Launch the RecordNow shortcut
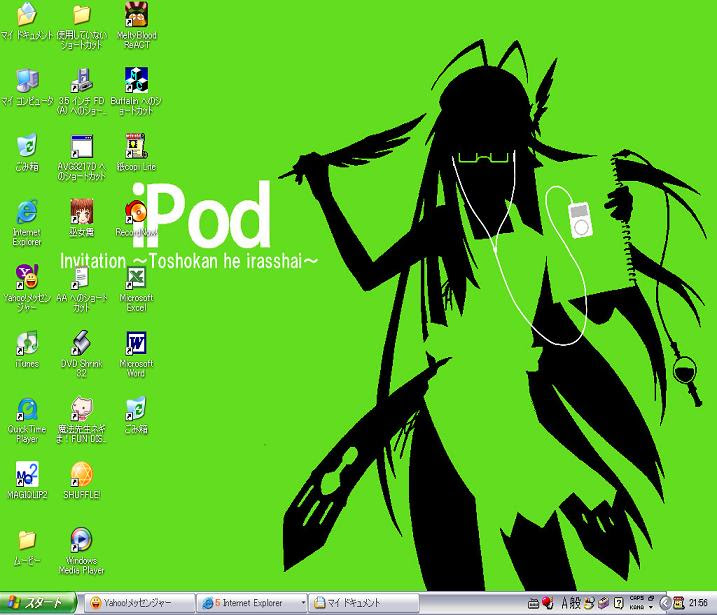The height and width of the screenshot is (615, 717). coord(136,212)
